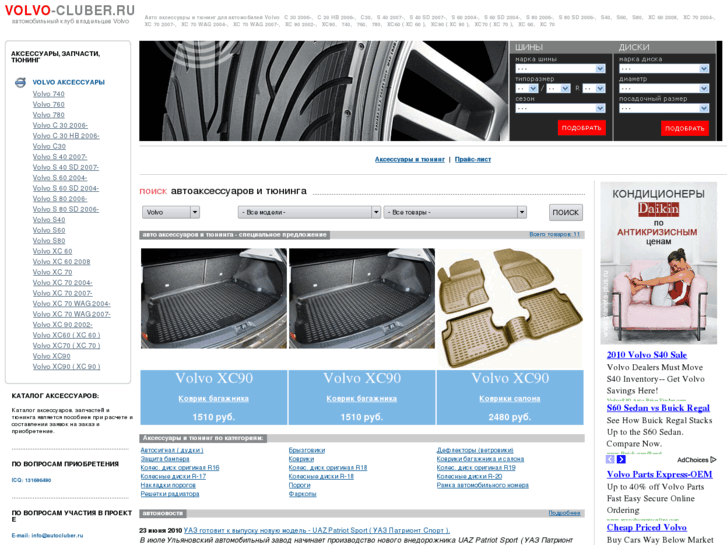
Task: Open Дефлекторы (ветровики) category
Action: click(475, 450)
